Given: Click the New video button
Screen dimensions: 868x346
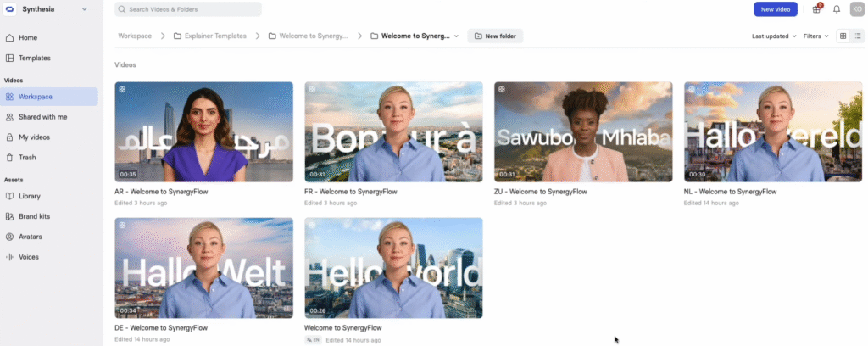Looking at the screenshot, I should click(775, 9).
